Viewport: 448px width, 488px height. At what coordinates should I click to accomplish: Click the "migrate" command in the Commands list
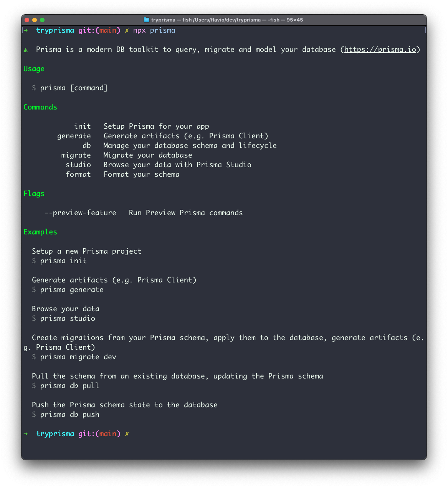76,155
